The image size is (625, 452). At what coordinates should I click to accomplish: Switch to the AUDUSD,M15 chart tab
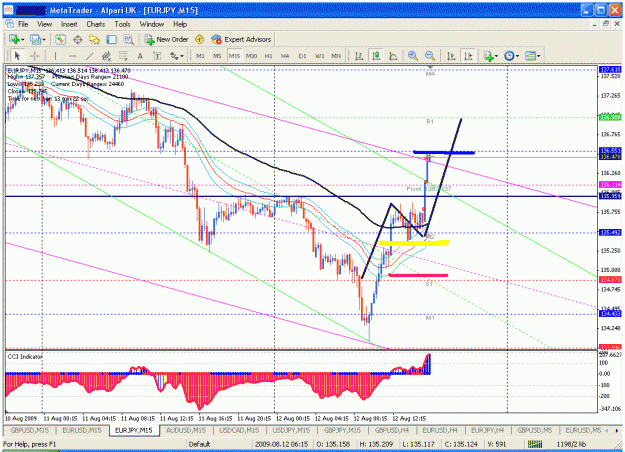(185, 430)
